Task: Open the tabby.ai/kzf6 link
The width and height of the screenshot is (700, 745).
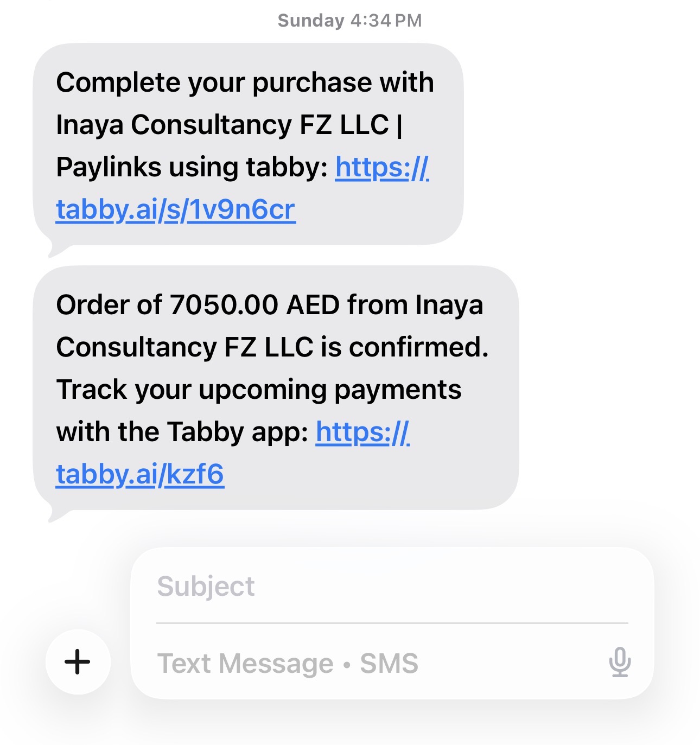Action: pyautogui.click(x=140, y=475)
